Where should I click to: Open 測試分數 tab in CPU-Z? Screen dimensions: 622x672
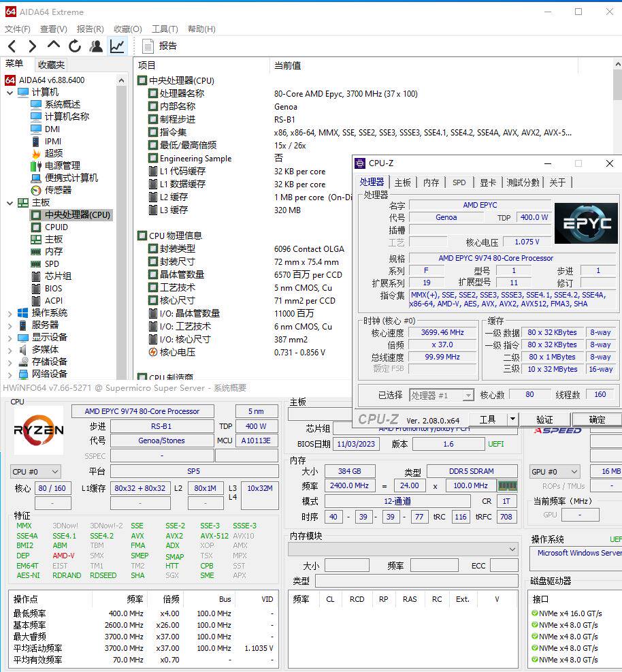tap(523, 182)
